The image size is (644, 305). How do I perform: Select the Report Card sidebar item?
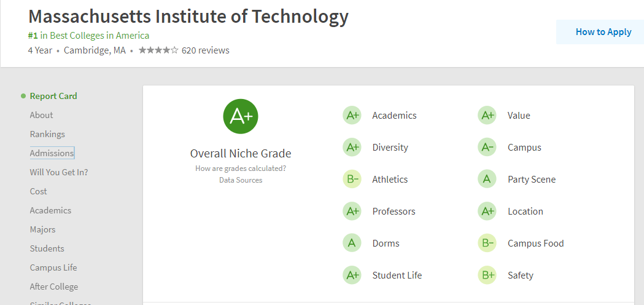(x=53, y=96)
